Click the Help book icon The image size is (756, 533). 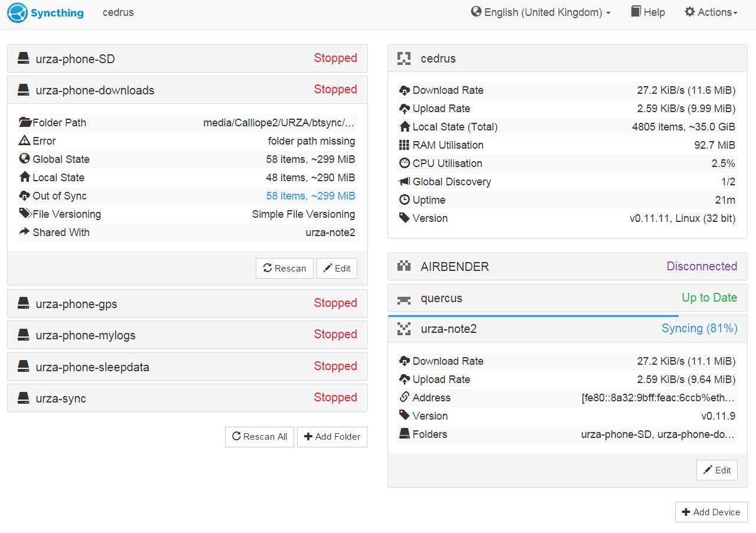[x=636, y=12]
